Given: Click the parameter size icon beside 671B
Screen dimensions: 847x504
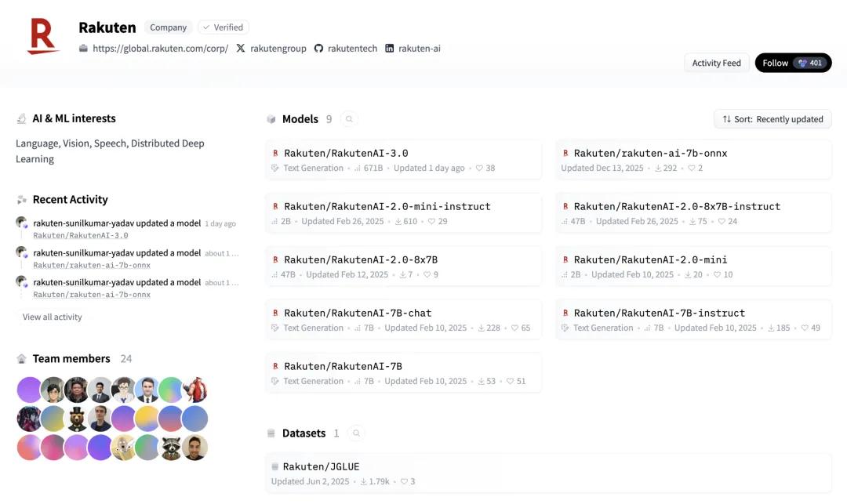Looking at the screenshot, I should click(x=358, y=169).
